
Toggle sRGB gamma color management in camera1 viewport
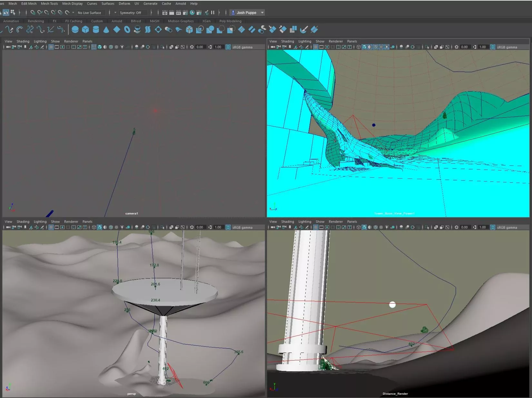(228, 47)
